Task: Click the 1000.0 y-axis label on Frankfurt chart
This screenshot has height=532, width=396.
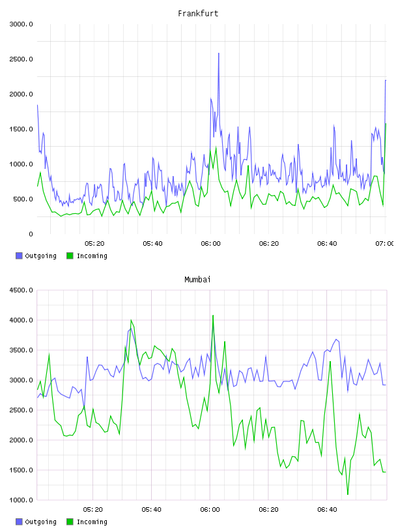Action: pyautogui.click(x=21, y=164)
